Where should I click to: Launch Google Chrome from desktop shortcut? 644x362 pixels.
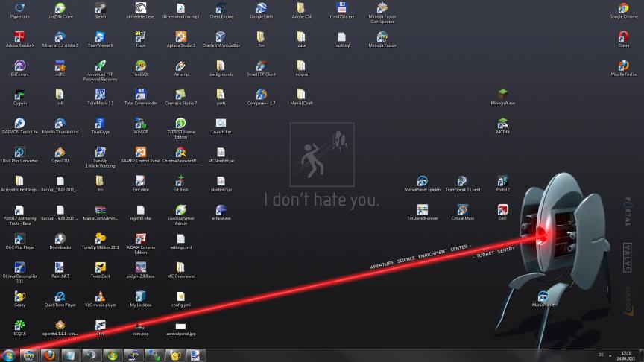[623, 10]
